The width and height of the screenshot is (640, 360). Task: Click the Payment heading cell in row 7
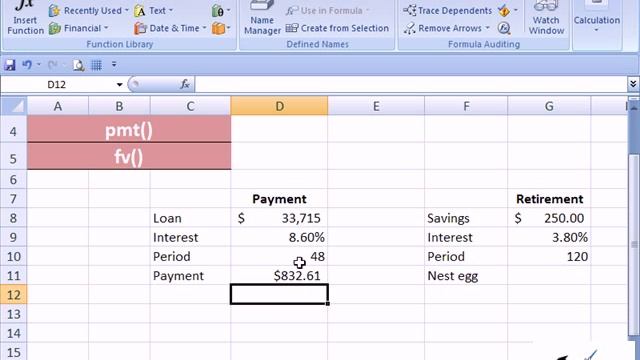pyautogui.click(x=279, y=199)
